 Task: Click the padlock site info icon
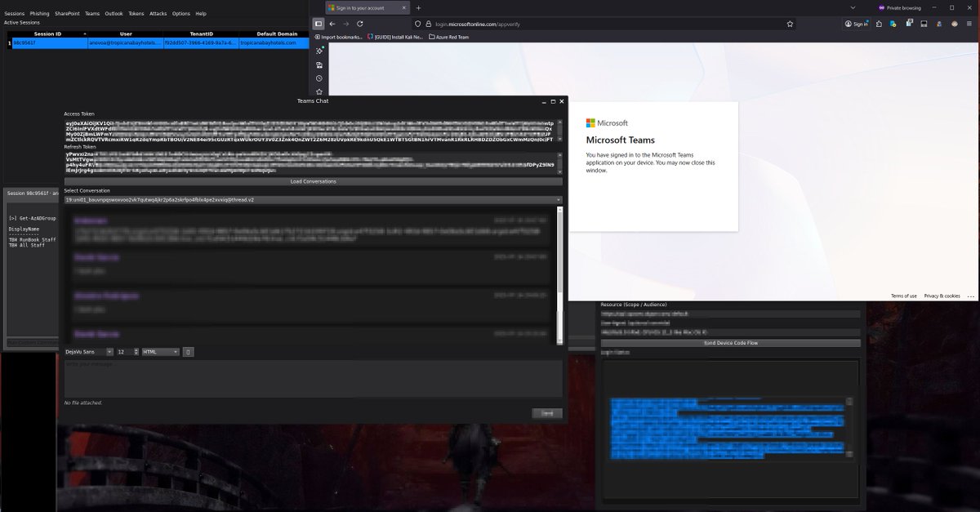pos(429,24)
